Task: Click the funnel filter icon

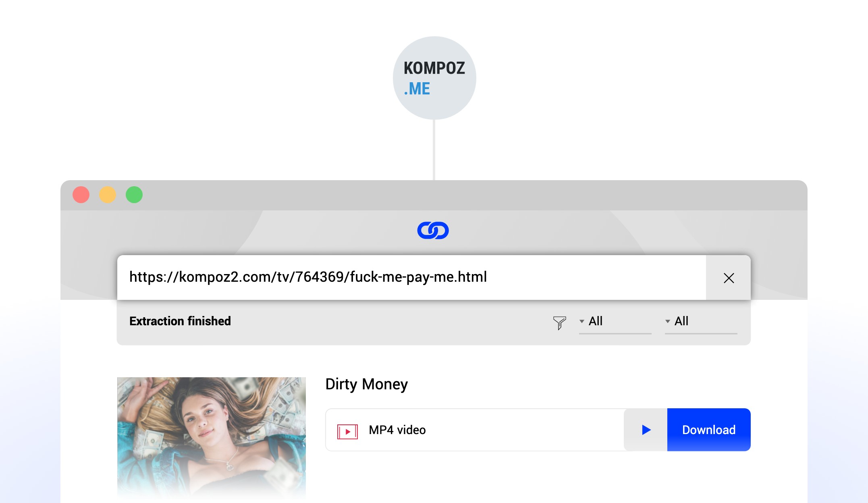Action: (x=559, y=323)
